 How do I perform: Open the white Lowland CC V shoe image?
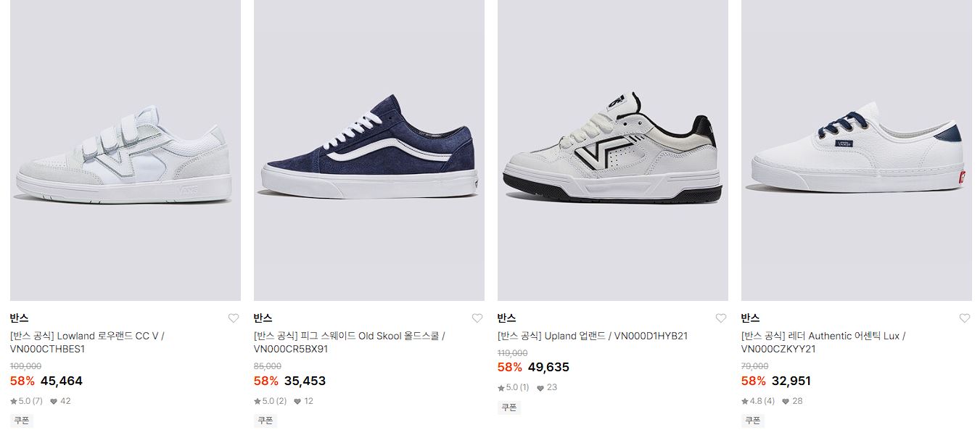[125, 150]
